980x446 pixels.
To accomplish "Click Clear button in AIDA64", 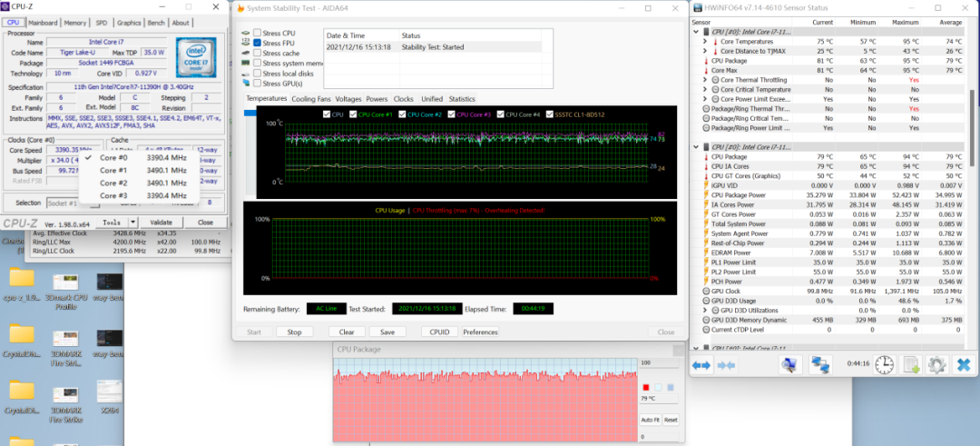I will click(347, 332).
